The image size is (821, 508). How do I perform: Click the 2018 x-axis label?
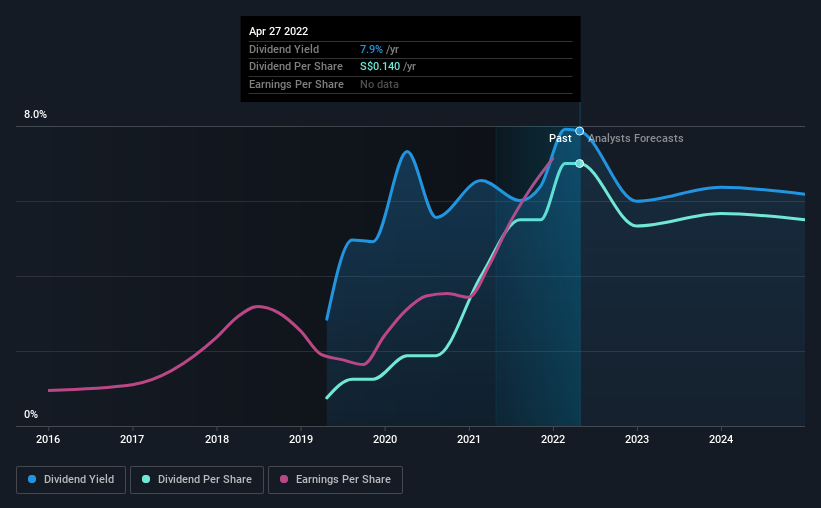point(217,439)
